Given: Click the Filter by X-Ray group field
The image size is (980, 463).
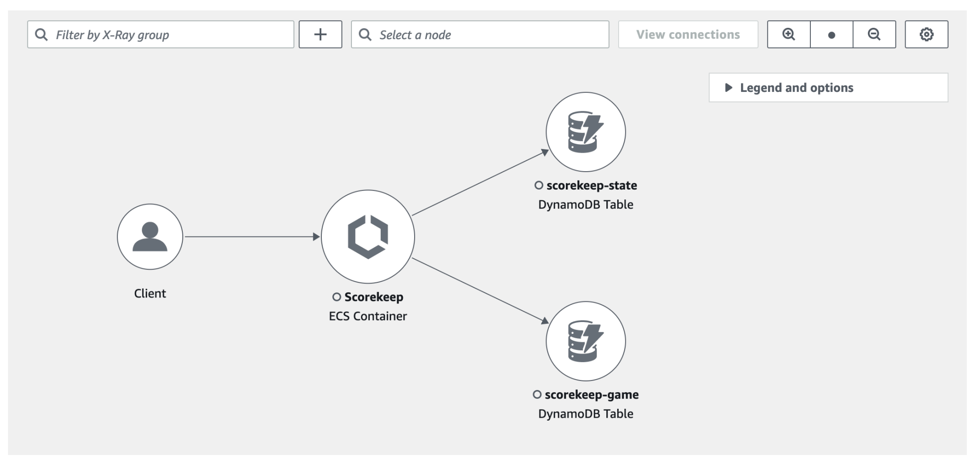Looking at the screenshot, I should click(161, 34).
